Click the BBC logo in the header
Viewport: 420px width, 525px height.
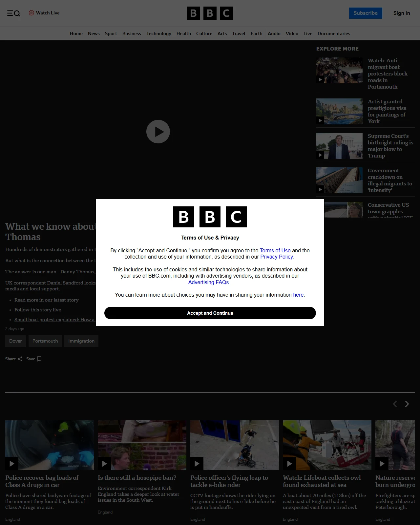coord(210,13)
